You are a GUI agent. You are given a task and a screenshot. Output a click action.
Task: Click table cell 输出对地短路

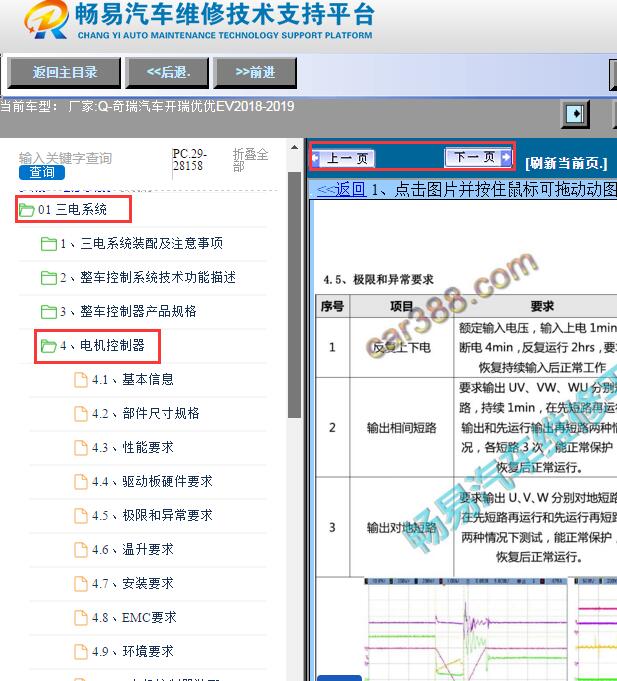[401, 527]
